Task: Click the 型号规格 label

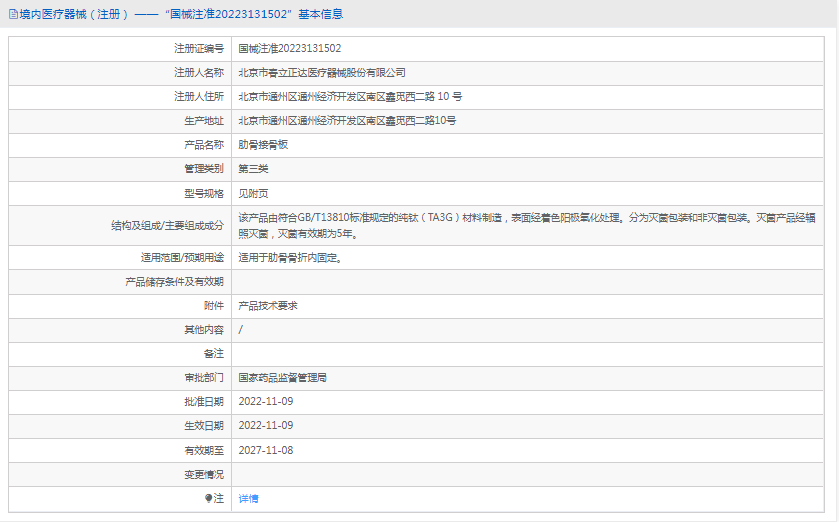Action: click(204, 194)
